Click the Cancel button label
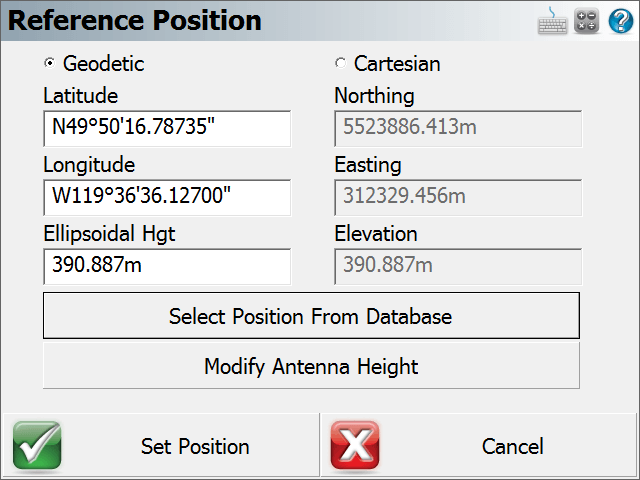Viewport: 640px width, 480px height. click(513, 447)
